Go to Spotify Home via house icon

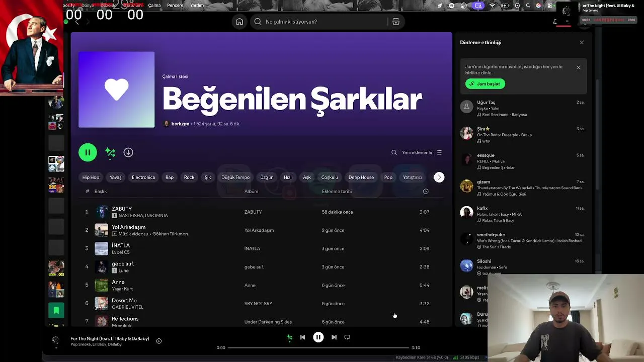point(239,22)
